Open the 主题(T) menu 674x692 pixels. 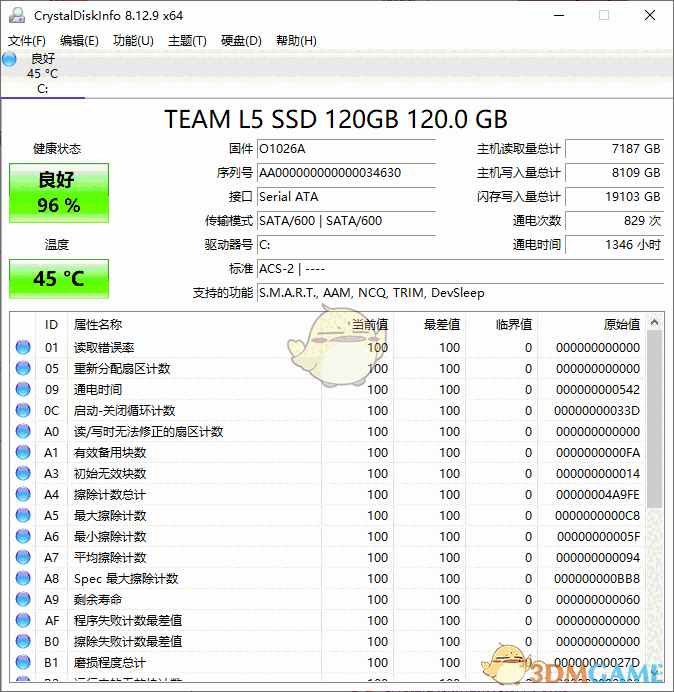pos(187,41)
